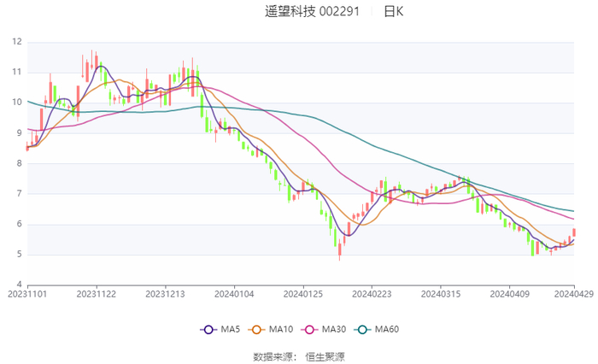The width and height of the screenshot is (598, 364).
Task: Click the 20240223 x-axis date
Action: pyautogui.click(x=371, y=295)
